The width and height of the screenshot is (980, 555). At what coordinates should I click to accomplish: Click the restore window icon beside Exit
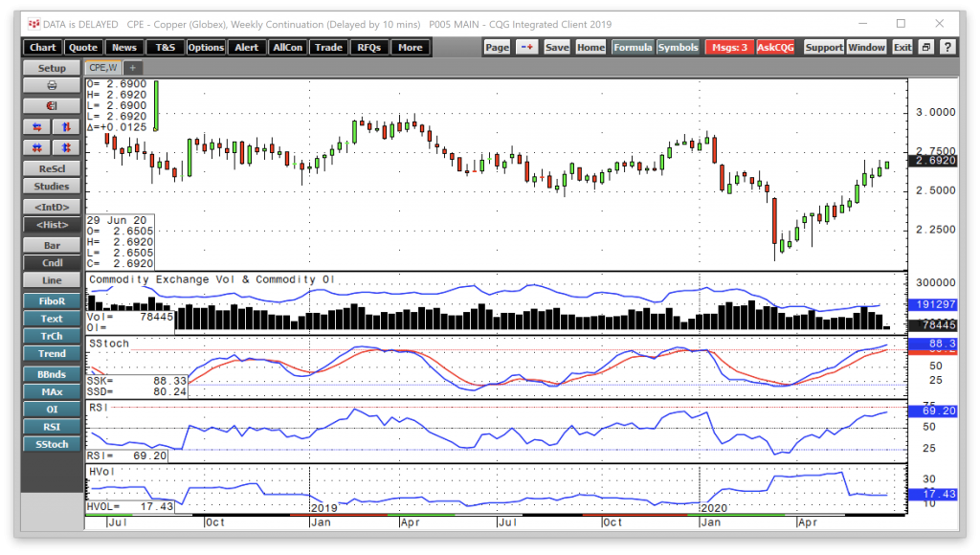coord(925,47)
